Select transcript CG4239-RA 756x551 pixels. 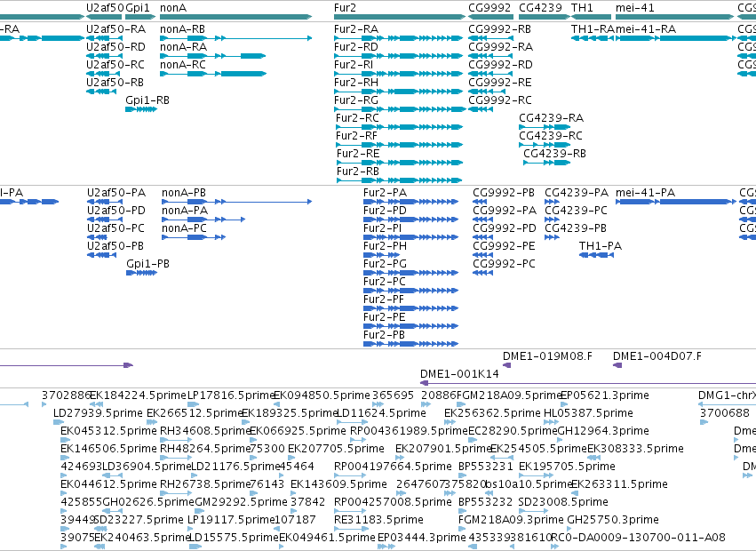click(545, 127)
